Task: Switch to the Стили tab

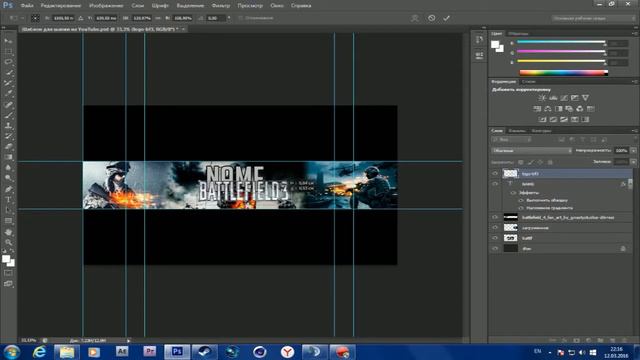Action: pyautogui.click(x=529, y=82)
